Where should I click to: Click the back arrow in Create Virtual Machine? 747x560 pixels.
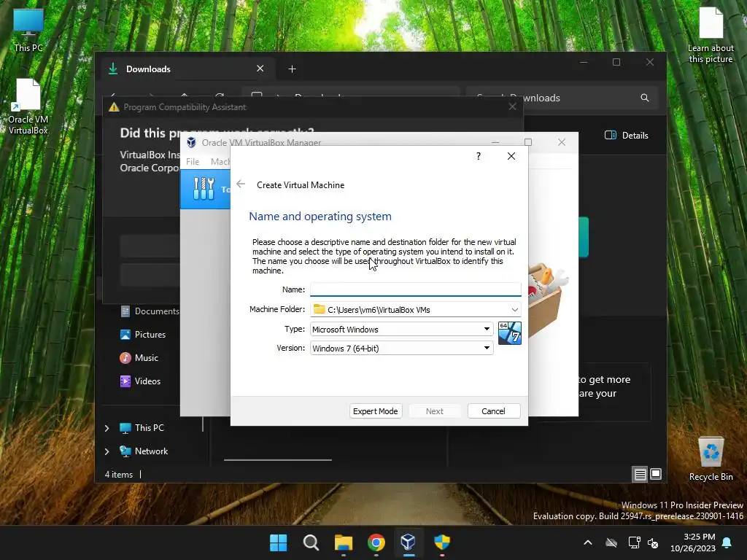point(241,184)
